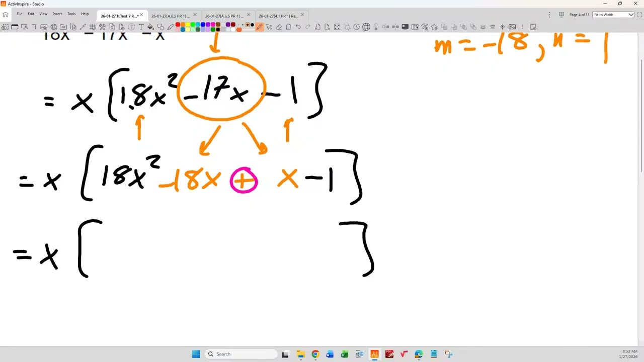Viewport: 644px width, 362px height.
Task: Choose the Select arrow cursor tool
Action: [x=269, y=27]
